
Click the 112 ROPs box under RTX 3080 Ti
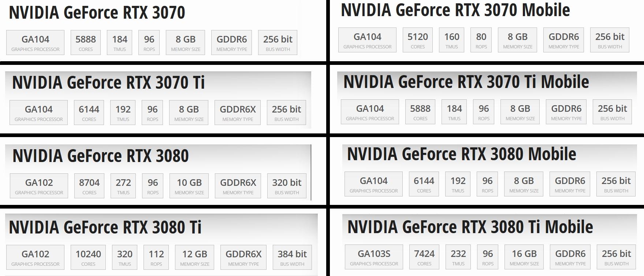[x=156, y=257]
